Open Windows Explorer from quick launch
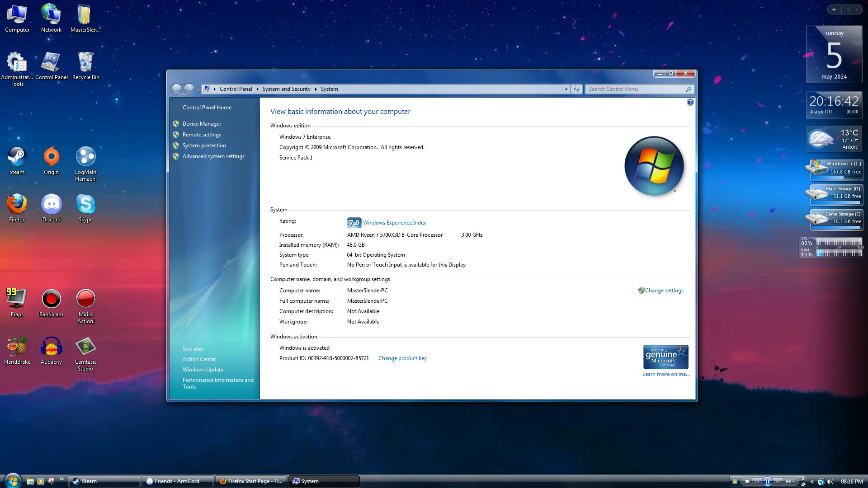Viewport: 868px width, 488px height. [x=30, y=481]
